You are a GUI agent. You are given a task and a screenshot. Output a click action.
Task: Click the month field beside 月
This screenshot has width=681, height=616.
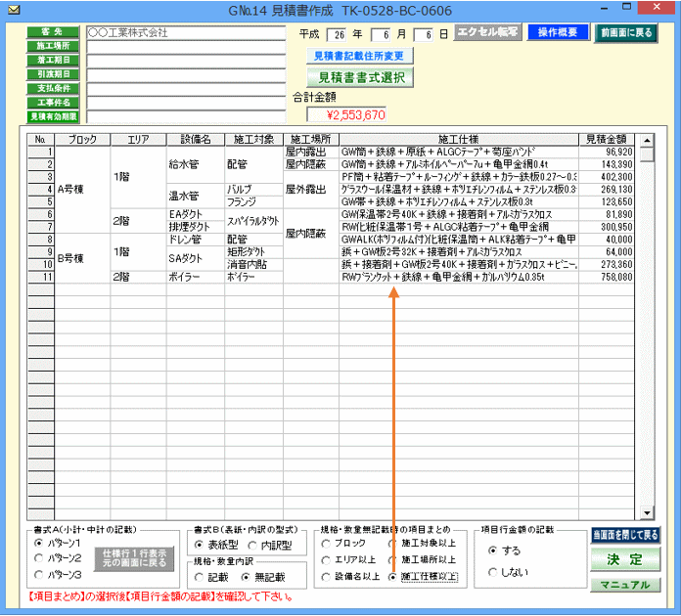pyautogui.click(x=381, y=35)
